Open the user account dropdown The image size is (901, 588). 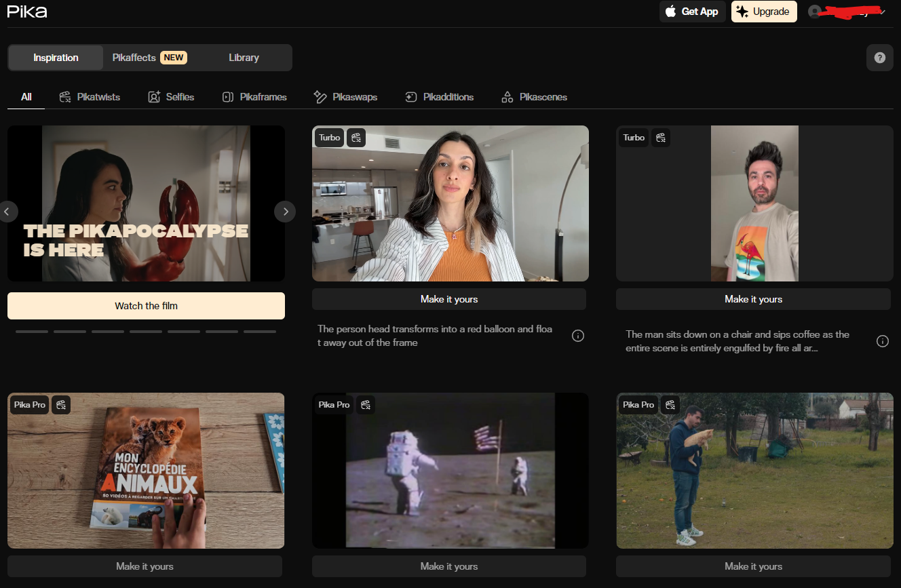point(848,12)
